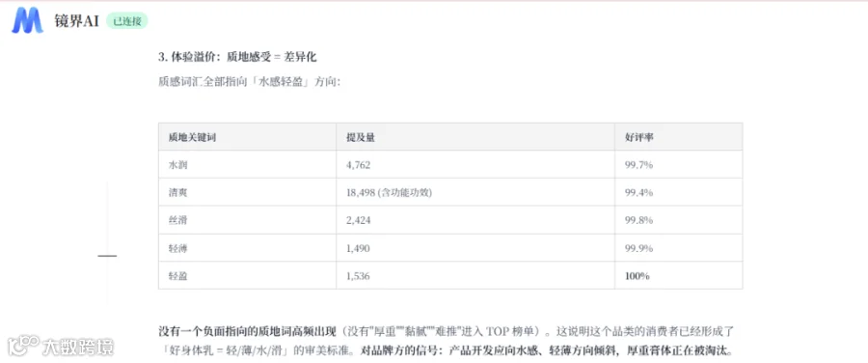Click heading 3. 体验溢价：质地感受 = 差异化
868x363 pixels.
coord(237,57)
